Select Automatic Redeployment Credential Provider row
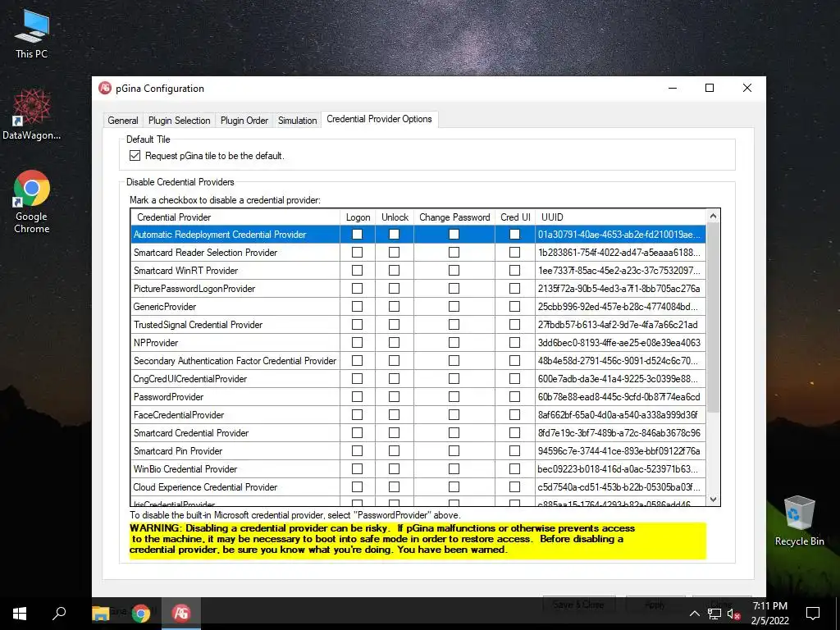 (418, 234)
